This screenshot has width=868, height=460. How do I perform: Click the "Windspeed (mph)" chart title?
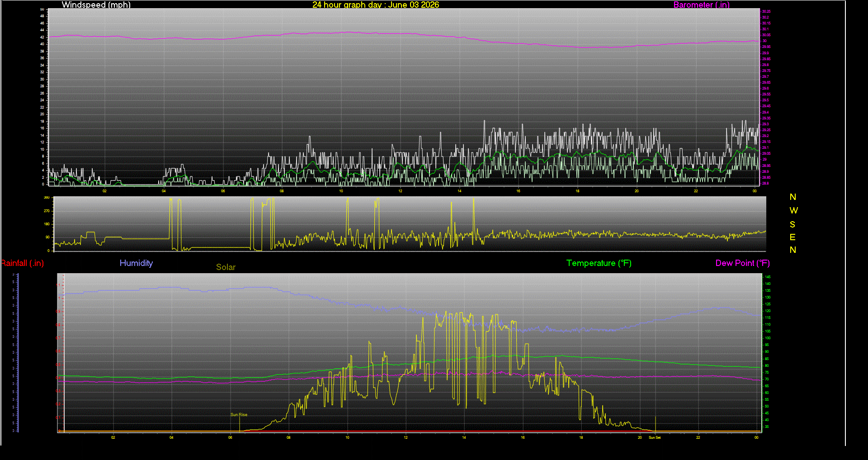pyautogui.click(x=96, y=5)
